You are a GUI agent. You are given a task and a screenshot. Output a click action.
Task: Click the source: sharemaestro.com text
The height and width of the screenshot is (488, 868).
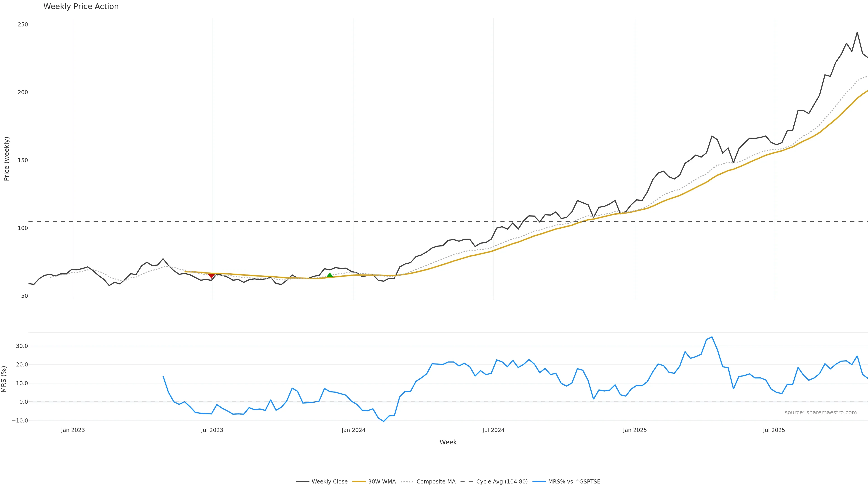pos(821,413)
